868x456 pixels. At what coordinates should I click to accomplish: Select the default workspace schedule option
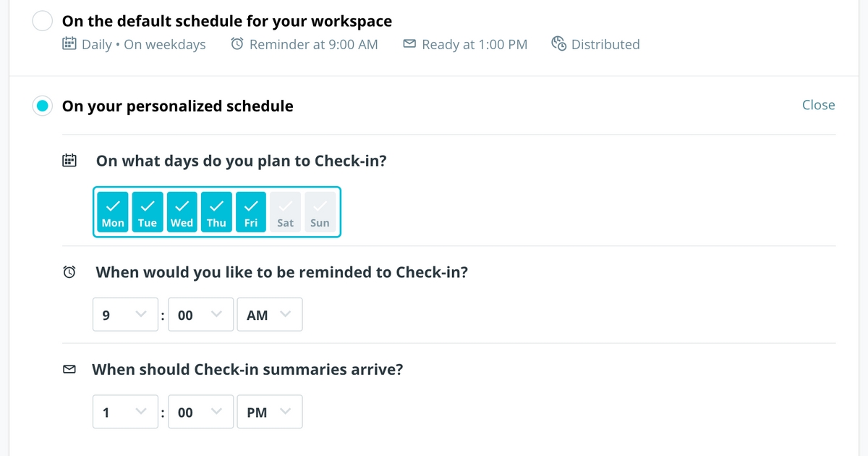(42, 21)
